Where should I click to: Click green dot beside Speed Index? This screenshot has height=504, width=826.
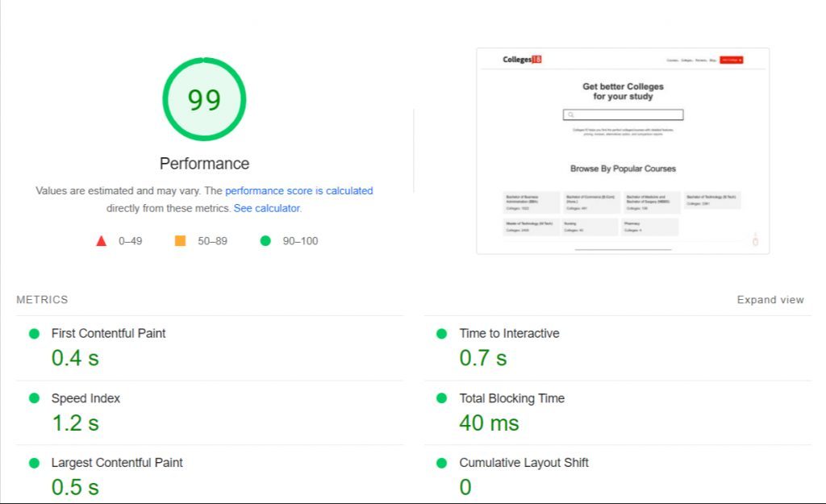pos(34,398)
